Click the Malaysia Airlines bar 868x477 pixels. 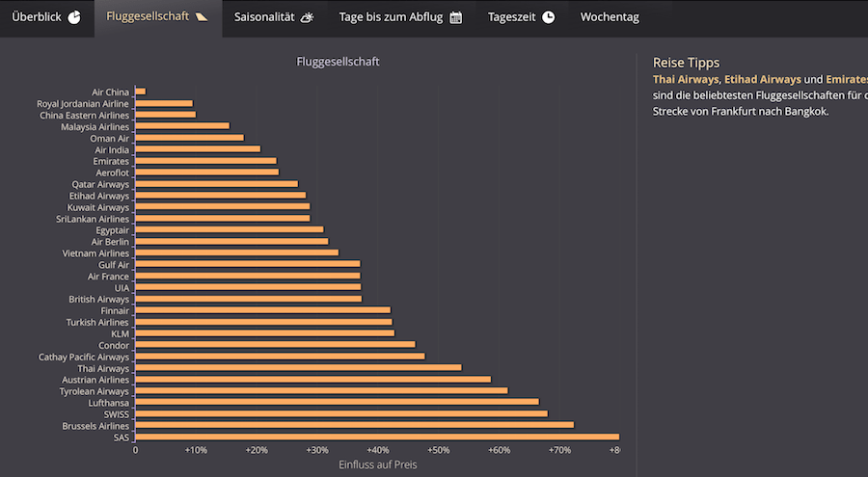click(182, 126)
